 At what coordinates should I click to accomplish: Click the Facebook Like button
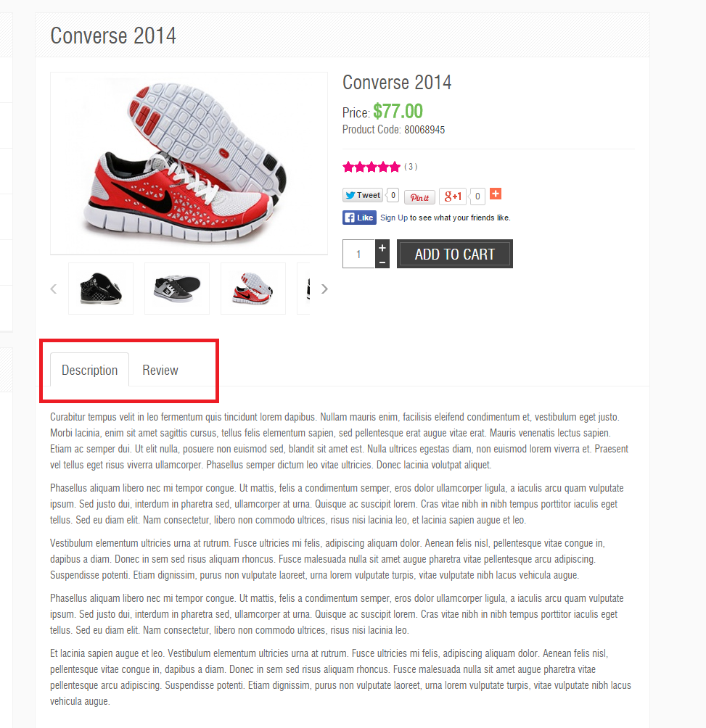tap(359, 218)
